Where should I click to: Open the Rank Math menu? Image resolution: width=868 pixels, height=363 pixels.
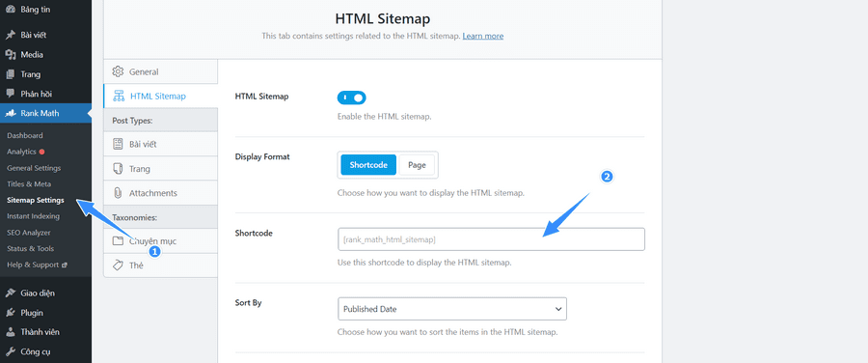pos(45,114)
